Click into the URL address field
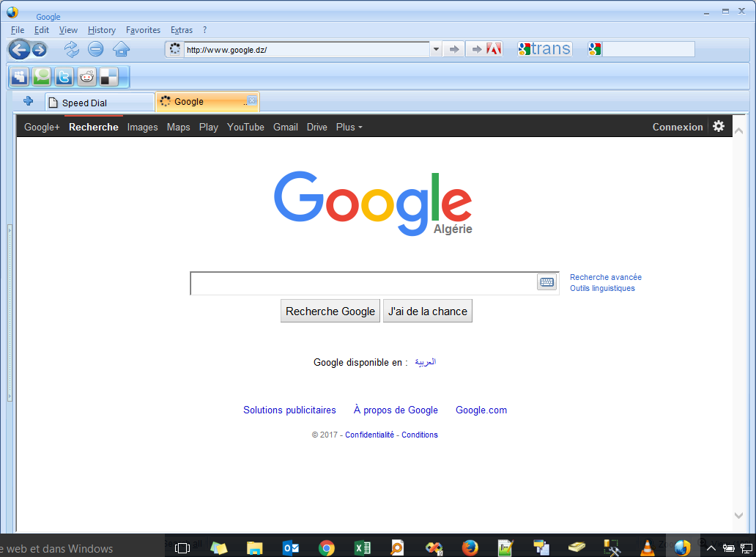Screen dimensions: 756x557 pos(306,49)
